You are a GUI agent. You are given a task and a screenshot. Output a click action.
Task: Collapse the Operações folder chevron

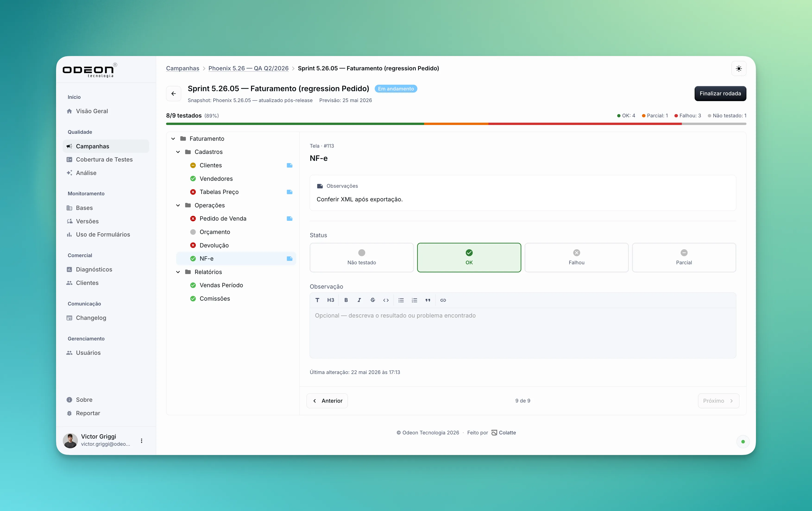point(178,206)
